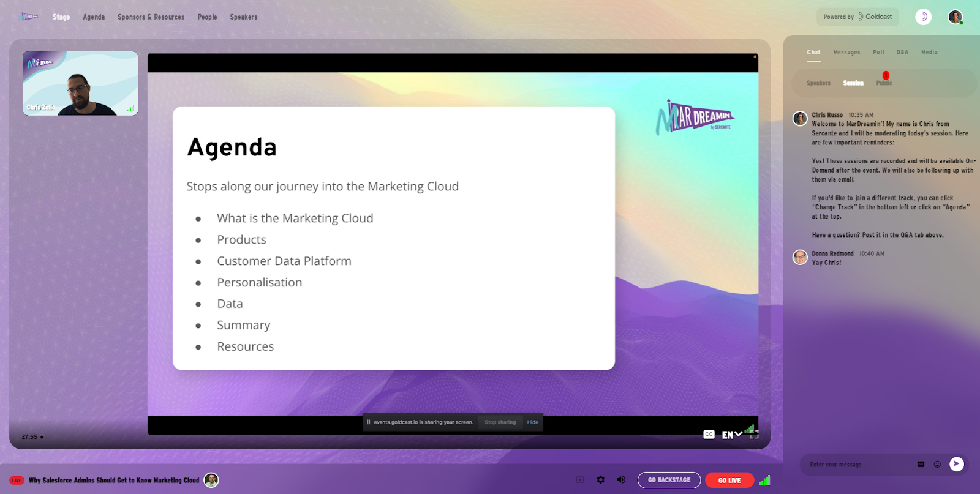Click the LIVE badge in the bottom-left
The image size is (980, 494).
pyautogui.click(x=17, y=481)
